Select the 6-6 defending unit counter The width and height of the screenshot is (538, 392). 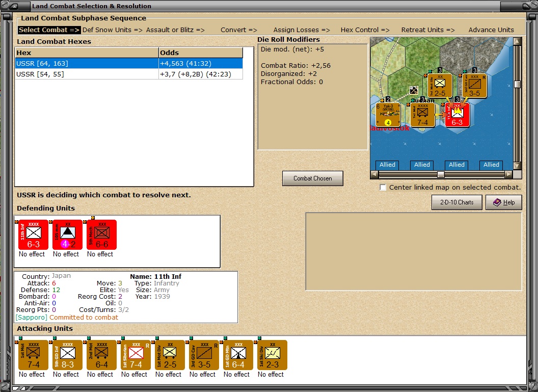click(100, 234)
